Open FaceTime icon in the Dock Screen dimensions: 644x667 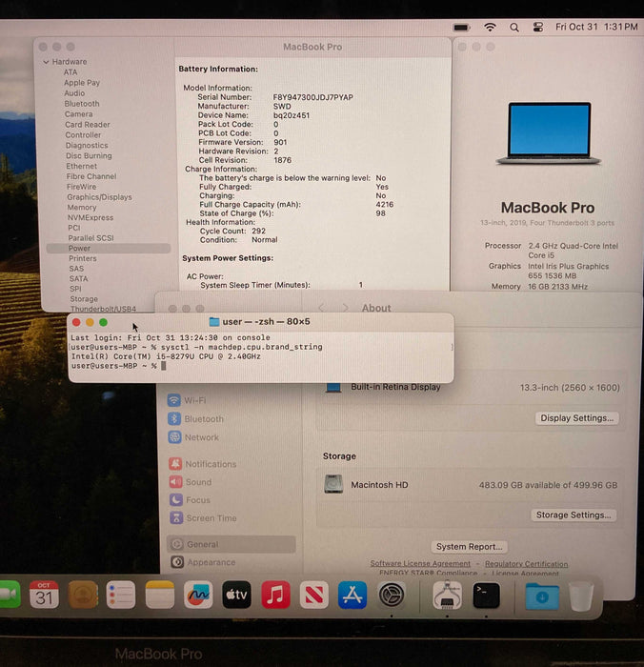(x=10, y=595)
